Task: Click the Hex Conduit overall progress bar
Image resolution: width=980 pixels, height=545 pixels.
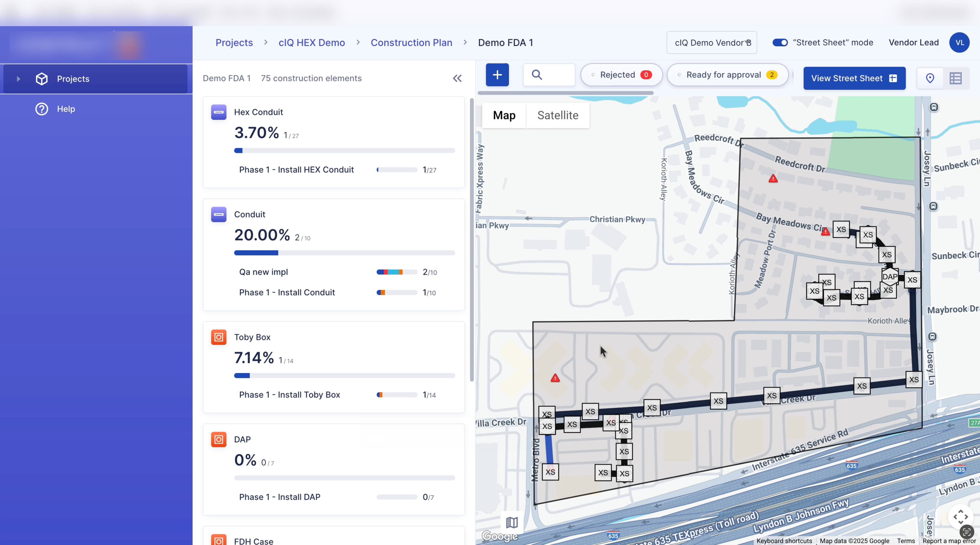Action: point(344,151)
